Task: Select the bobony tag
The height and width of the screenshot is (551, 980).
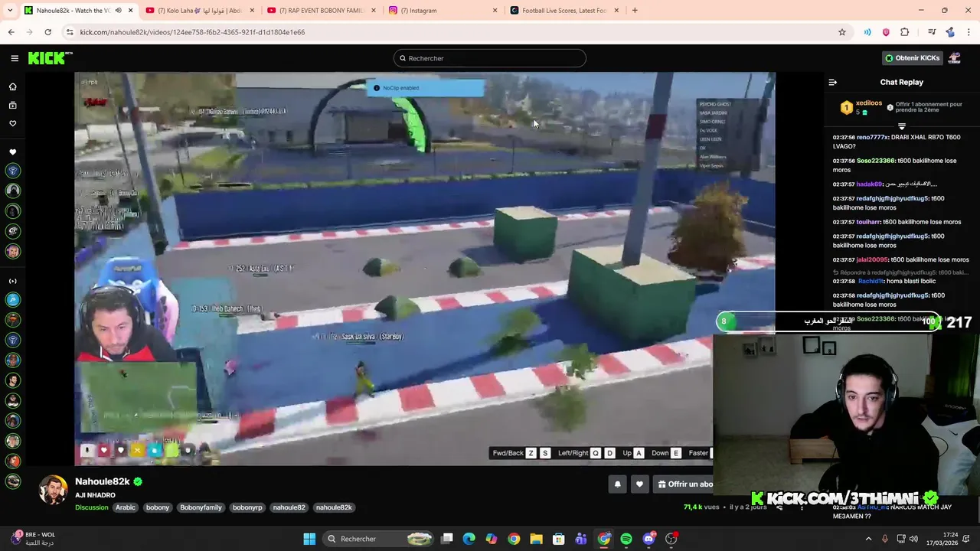Action: click(x=158, y=507)
